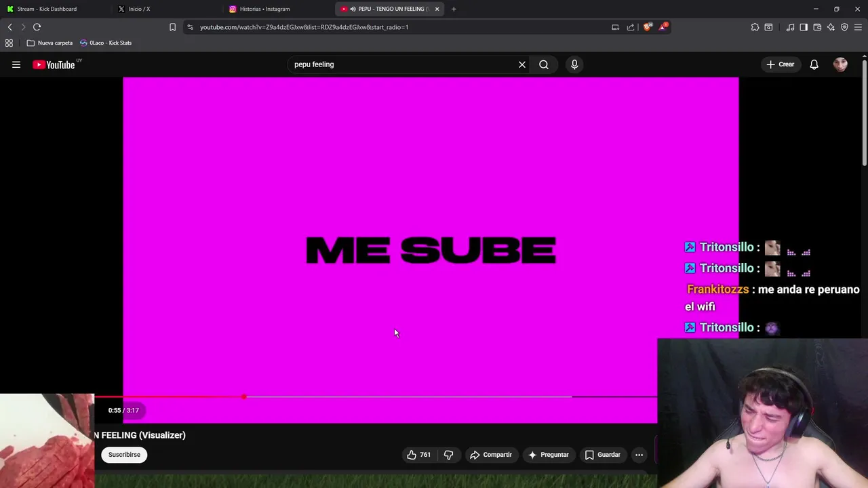This screenshot has width=868, height=488.
Task: Seek using the red video progress bar
Action: 376,396
